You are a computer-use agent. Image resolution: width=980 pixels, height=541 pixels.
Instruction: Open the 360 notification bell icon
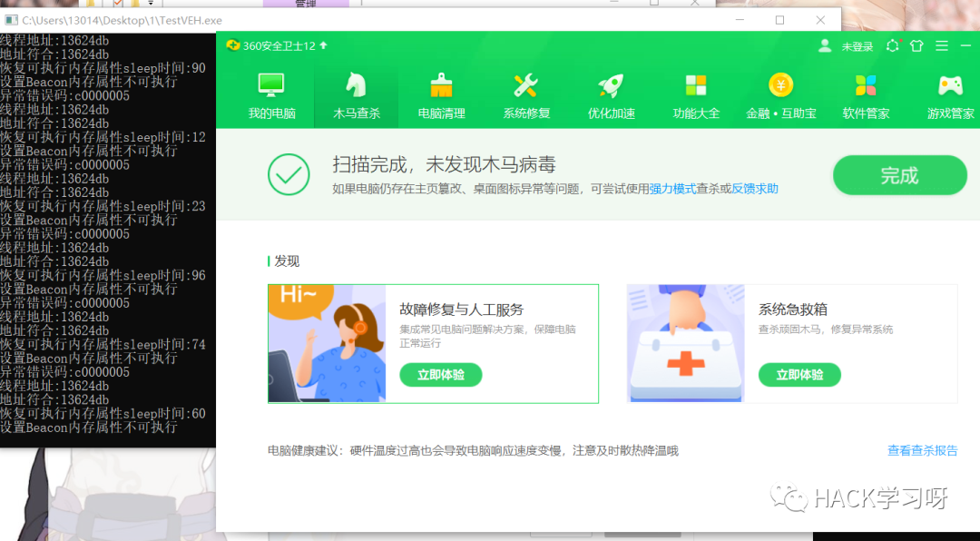point(893,45)
